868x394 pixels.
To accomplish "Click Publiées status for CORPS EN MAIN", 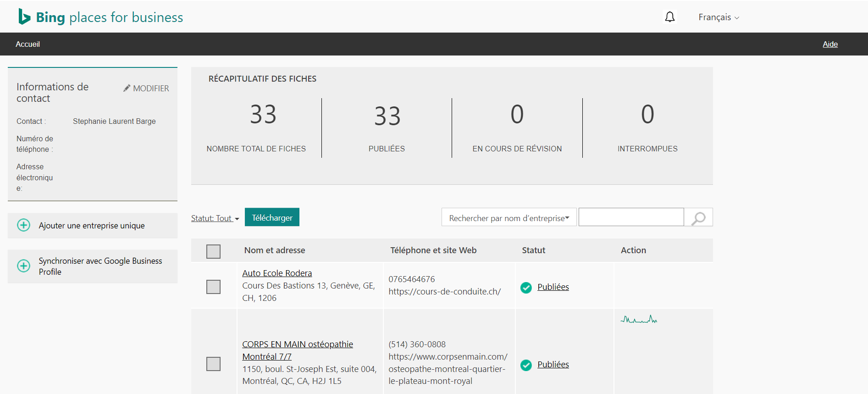I will pyautogui.click(x=553, y=365).
